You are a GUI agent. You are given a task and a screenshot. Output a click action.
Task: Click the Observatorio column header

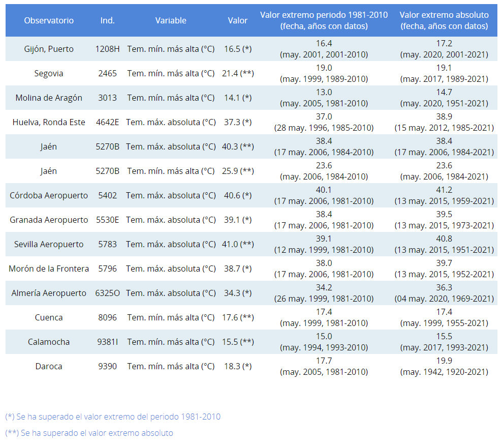tap(49, 20)
